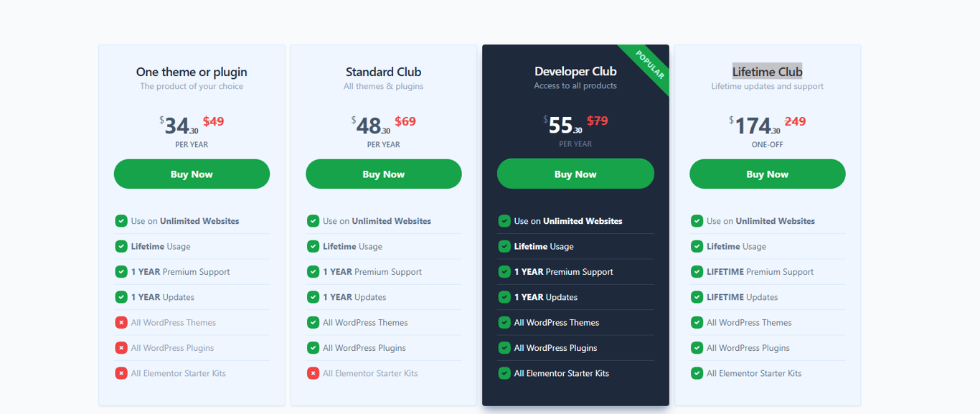Click Buy Now under Developer Club
The height and width of the screenshot is (414, 980).
click(575, 174)
